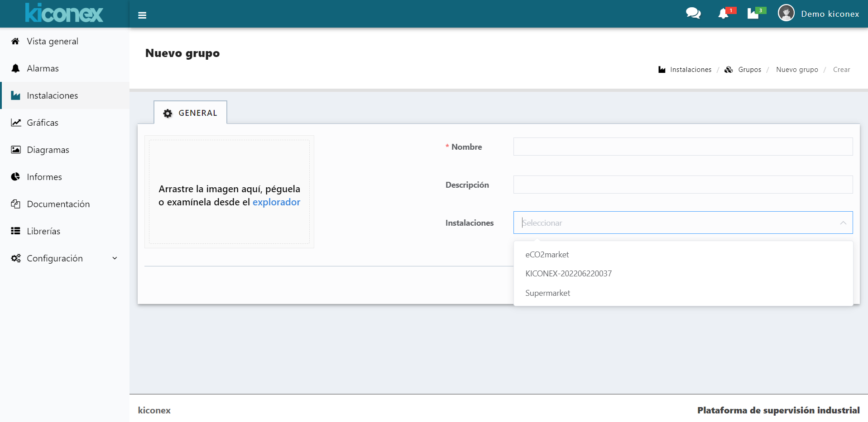The height and width of the screenshot is (422, 868).
Task: Select eCO2market from the dropdown list
Action: 547,255
